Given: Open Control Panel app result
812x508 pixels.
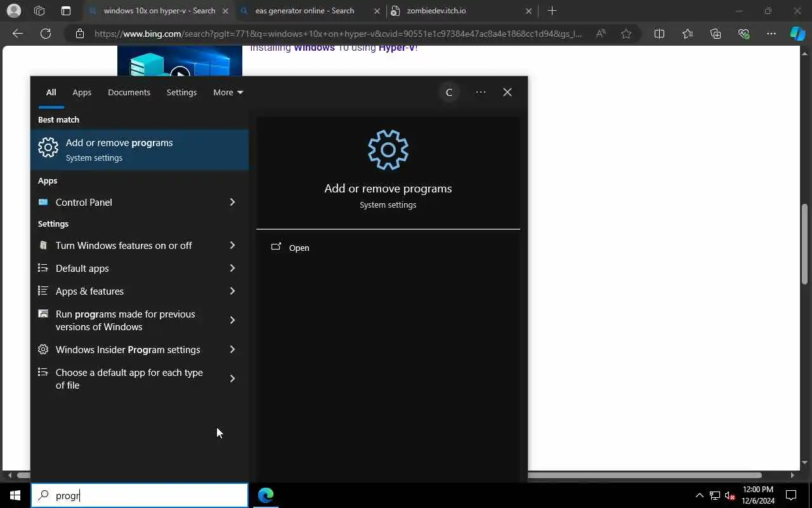Looking at the screenshot, I should tap(123, 202).
